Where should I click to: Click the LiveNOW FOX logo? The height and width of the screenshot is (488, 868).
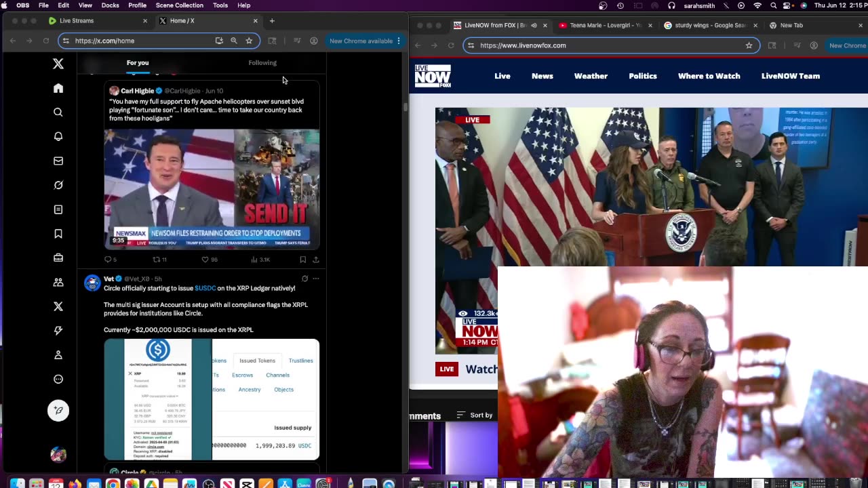433,76
